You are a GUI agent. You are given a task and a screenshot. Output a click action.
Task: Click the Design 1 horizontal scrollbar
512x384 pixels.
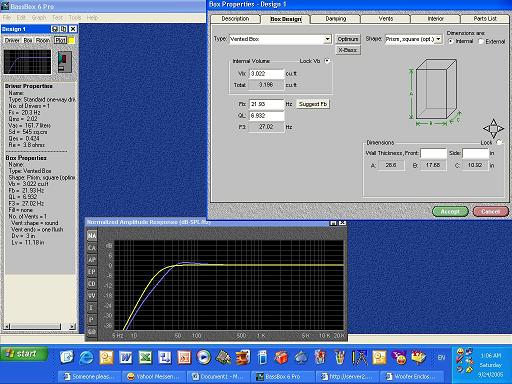39,327
